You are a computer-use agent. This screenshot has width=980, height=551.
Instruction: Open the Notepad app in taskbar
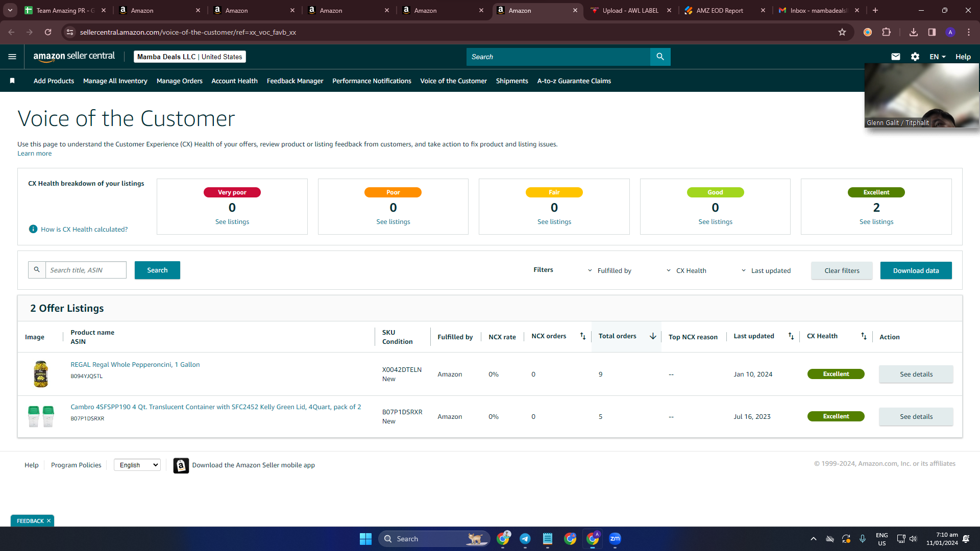click(x=548, y=539)
